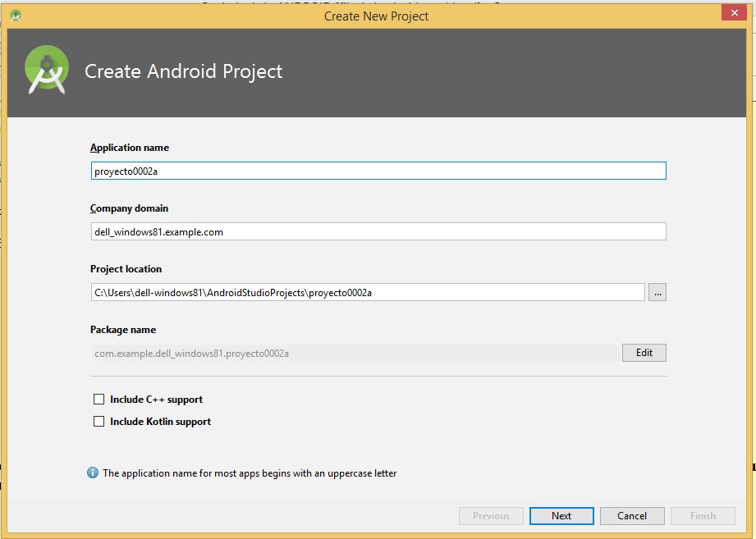Select the Project location path field
This screenshot has width=756, height=539.
pyautogui.click(x=367, y=292)
